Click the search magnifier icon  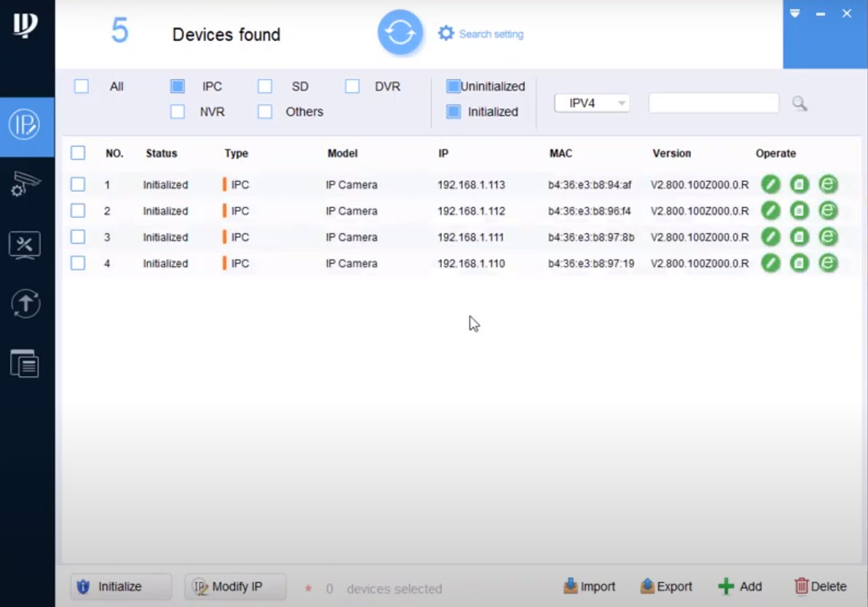coord(800,103)
